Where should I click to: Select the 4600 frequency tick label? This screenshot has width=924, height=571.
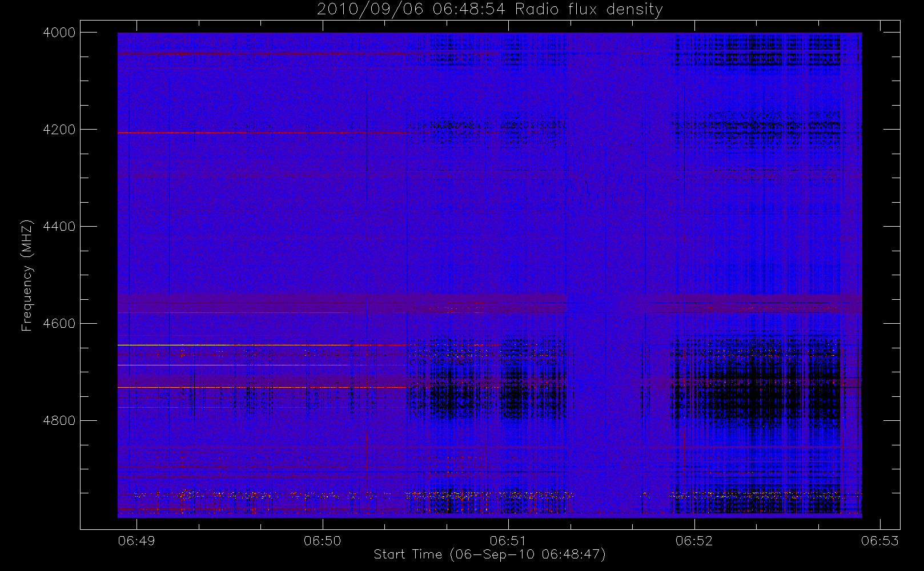[x=59, y=324]
